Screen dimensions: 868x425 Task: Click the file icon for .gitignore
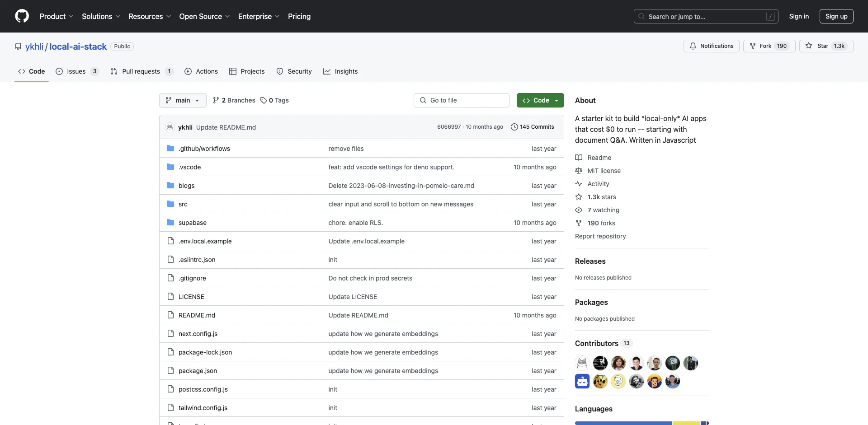pos(170,278)
